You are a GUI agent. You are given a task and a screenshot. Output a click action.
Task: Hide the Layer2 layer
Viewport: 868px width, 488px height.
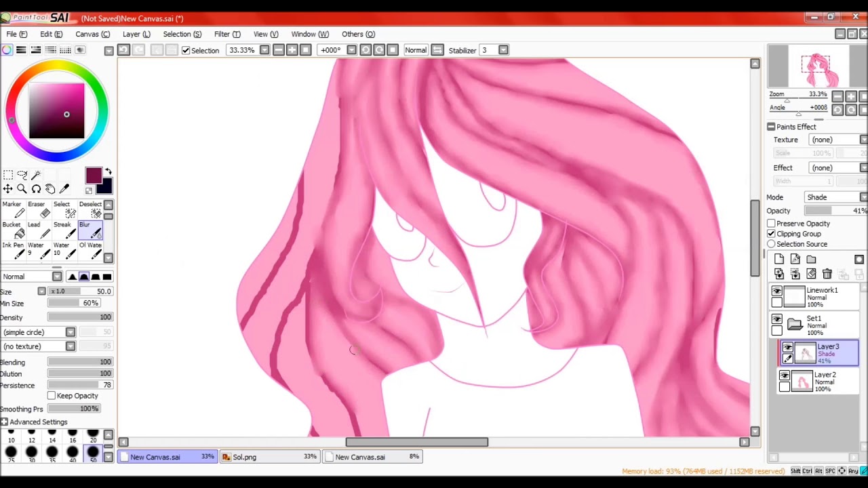(785, 376)
